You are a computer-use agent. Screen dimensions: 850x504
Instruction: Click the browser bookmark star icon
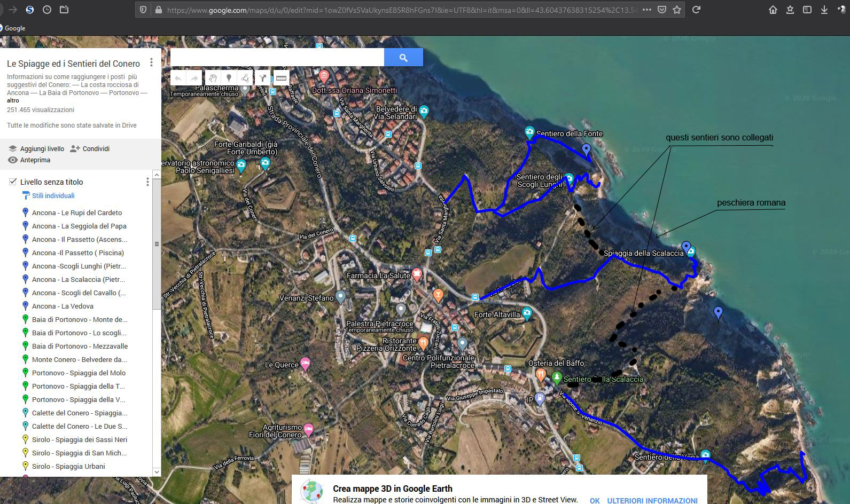click(x=677, y=10)
